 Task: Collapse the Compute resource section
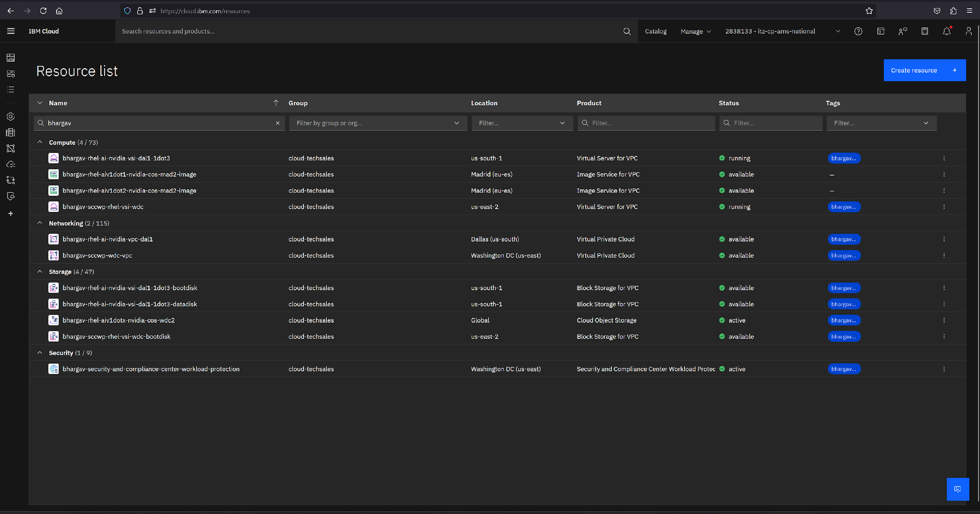40,142
